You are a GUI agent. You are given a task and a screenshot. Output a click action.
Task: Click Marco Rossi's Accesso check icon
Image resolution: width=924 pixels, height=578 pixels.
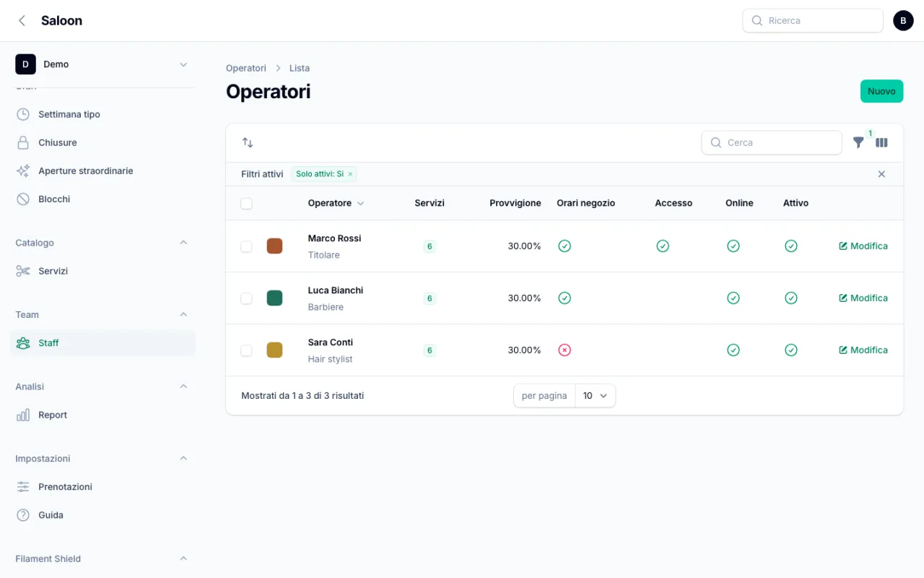click(x=663, y=246)
